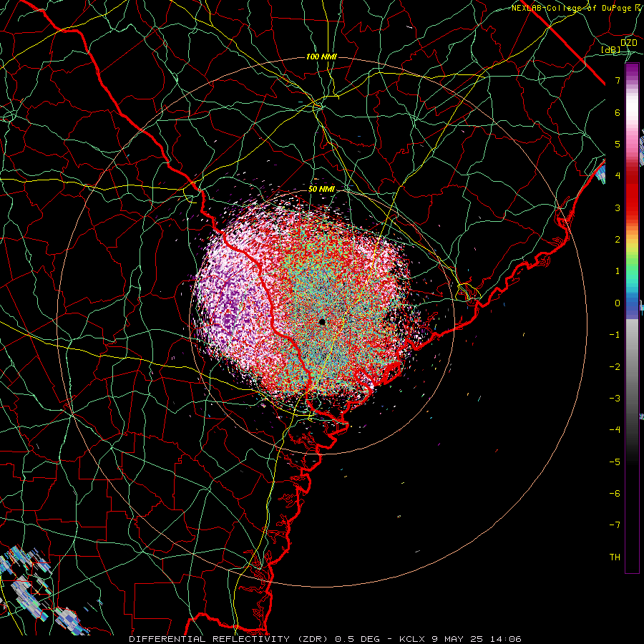Click the "9 MAY 25 14:06" timestamp
644x644 pixels.
pos(477,639)
